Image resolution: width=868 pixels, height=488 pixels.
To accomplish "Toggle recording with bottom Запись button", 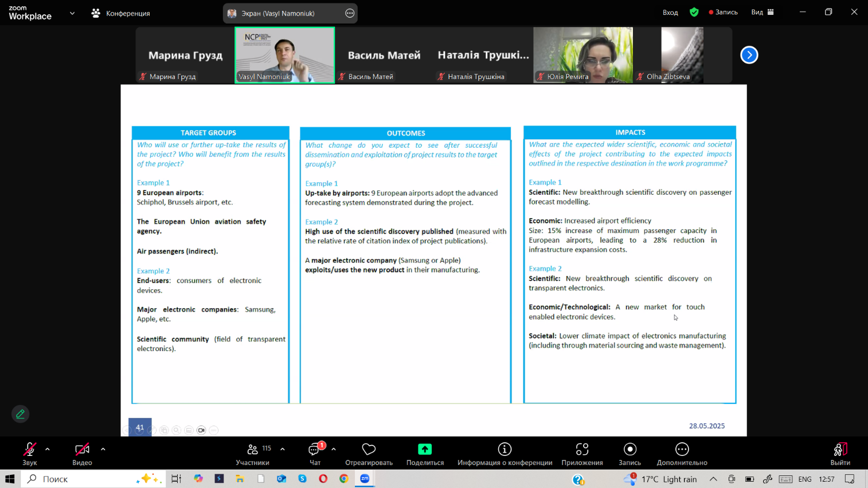I will click(x=630, y=454).
